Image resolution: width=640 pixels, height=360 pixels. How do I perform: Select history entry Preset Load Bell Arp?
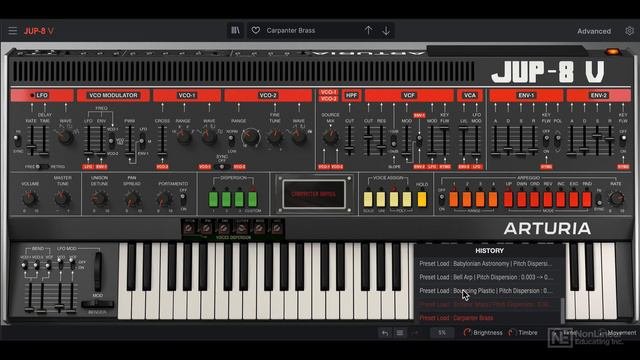pos(487,277)
